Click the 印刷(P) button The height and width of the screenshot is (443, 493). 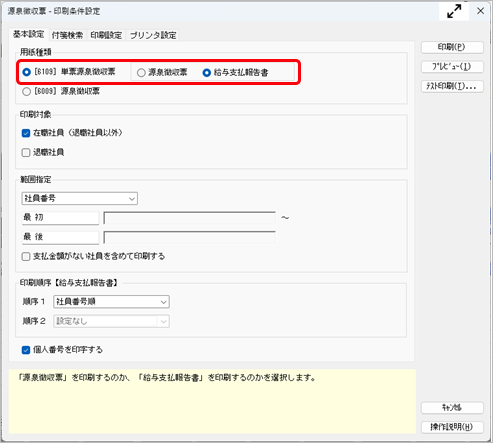click(452, 47)
